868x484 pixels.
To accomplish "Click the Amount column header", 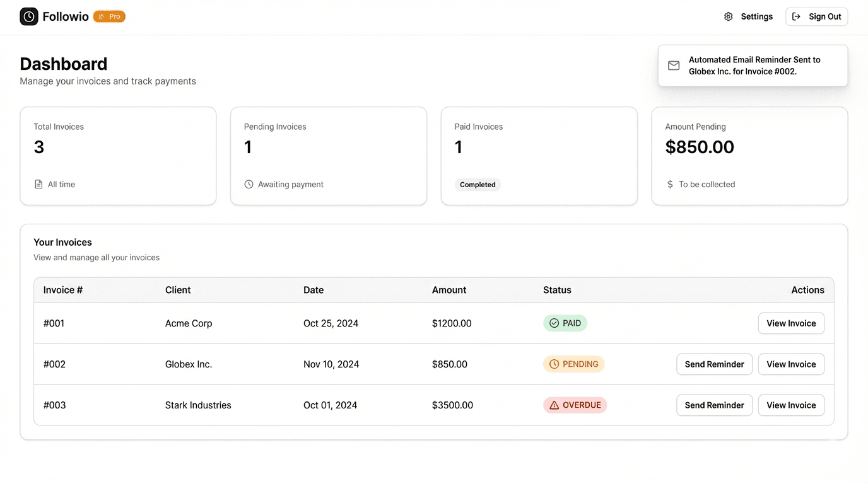I will (x=449, y=290).
